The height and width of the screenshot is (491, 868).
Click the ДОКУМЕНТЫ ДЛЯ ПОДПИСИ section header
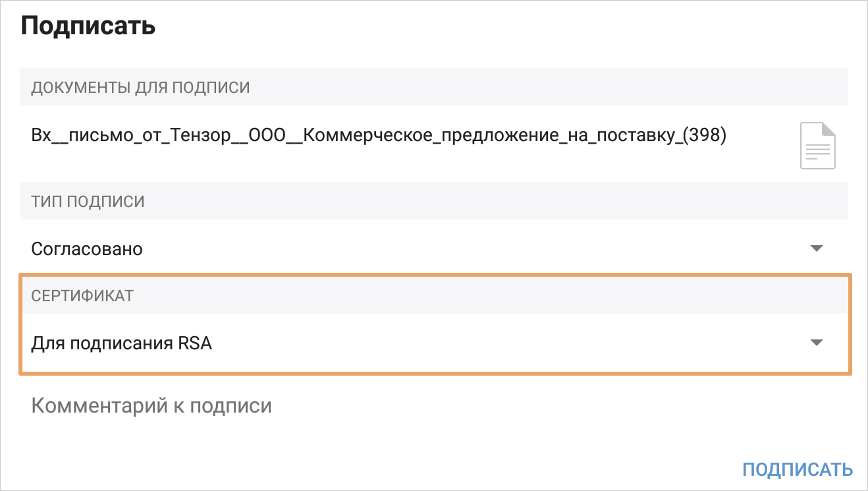pyautogui.click(x=140, y=87)
